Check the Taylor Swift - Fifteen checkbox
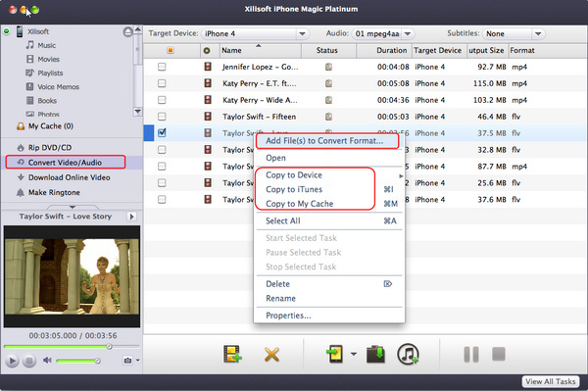 click(x=162, y=117)
